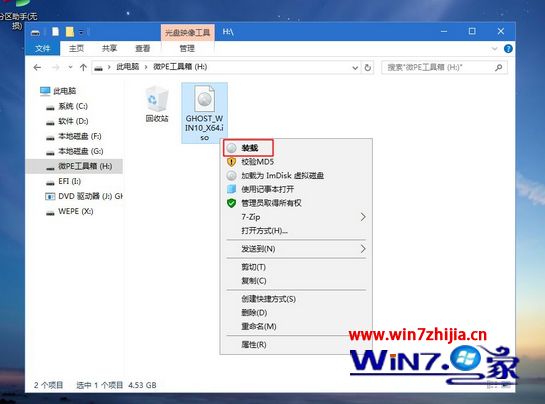Click 微PE工具箱 (H:) in address path

(180, 67)
